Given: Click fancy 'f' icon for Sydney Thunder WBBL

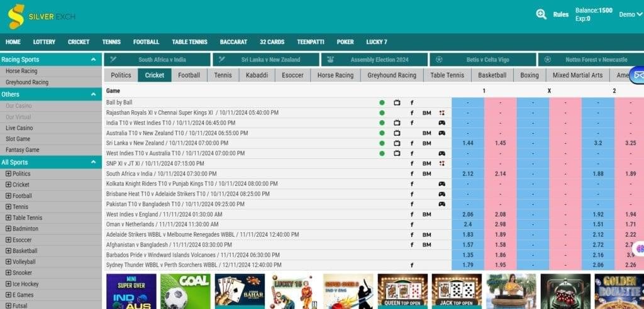Looking at the screenshot, I should (x=412, y=265).
